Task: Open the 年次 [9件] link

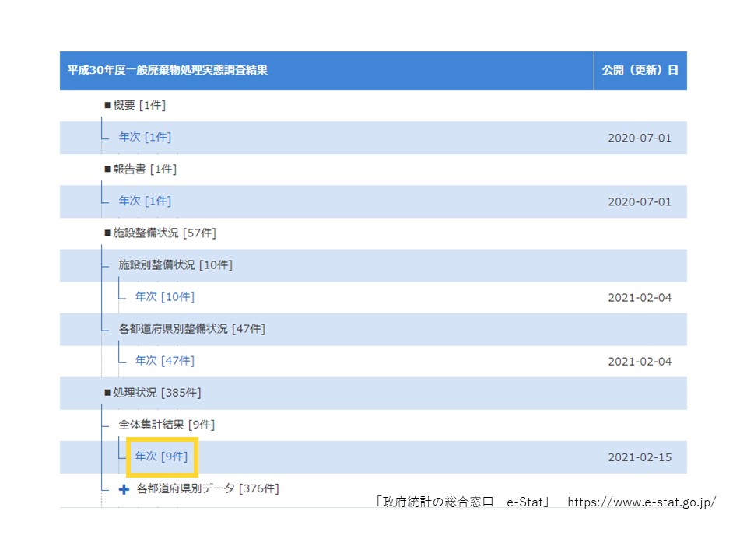Action: (162, 457)
